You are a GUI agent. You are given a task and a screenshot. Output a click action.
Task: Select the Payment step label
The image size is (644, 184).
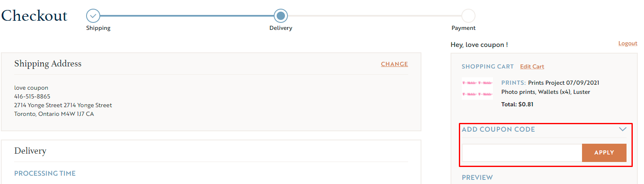click(x=463, y=28)
